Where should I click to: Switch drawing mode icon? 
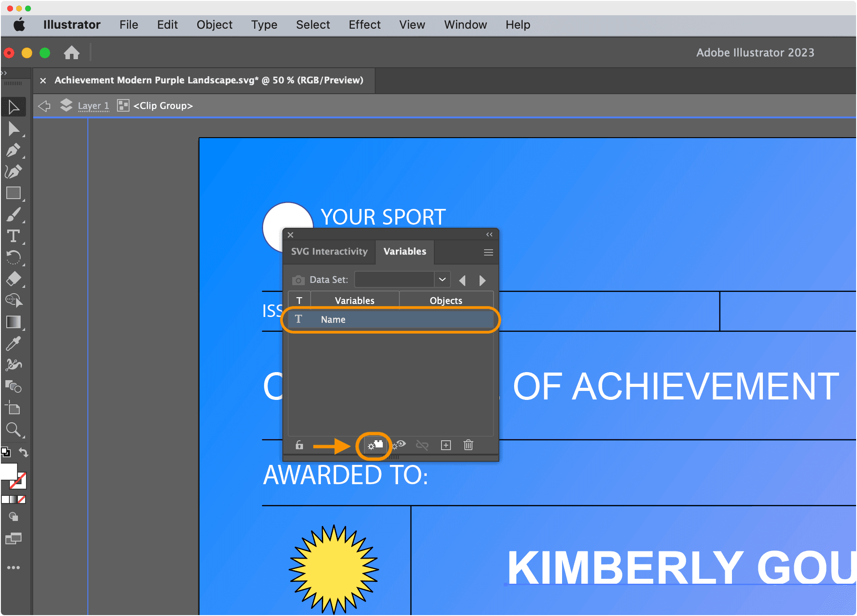13,517
